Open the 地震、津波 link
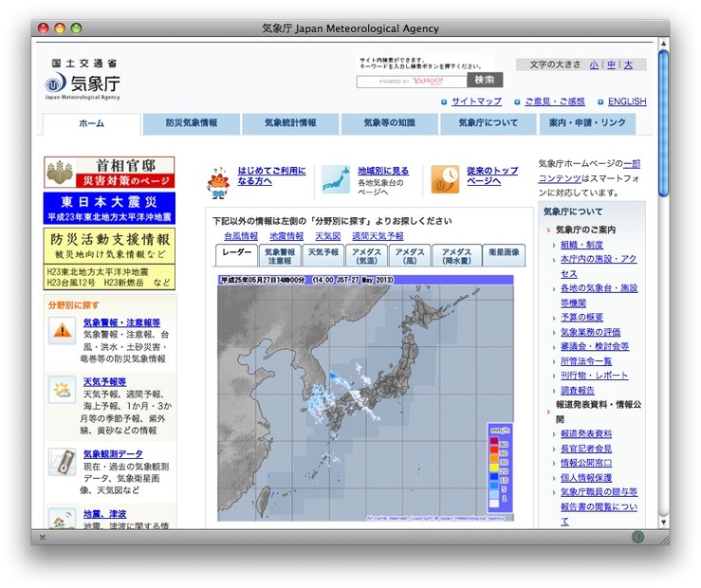The height and width of the screenshot is (588, 701). coord(104,514)
